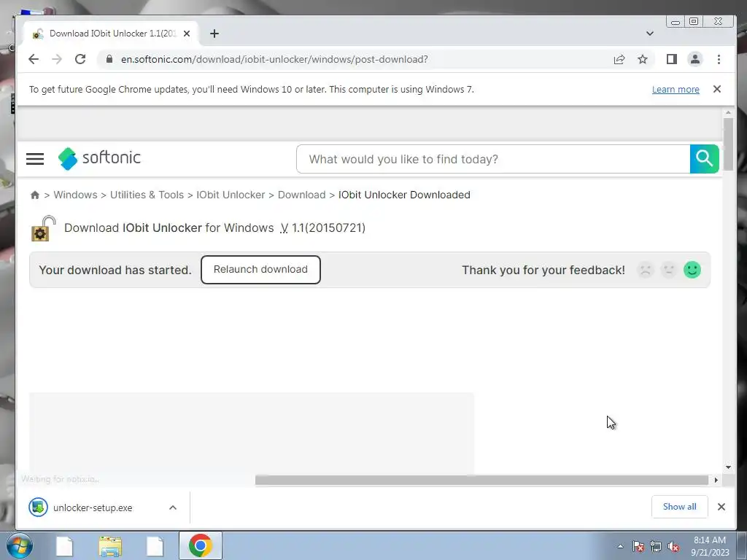Open network tray icon

(x=656, y=547)
